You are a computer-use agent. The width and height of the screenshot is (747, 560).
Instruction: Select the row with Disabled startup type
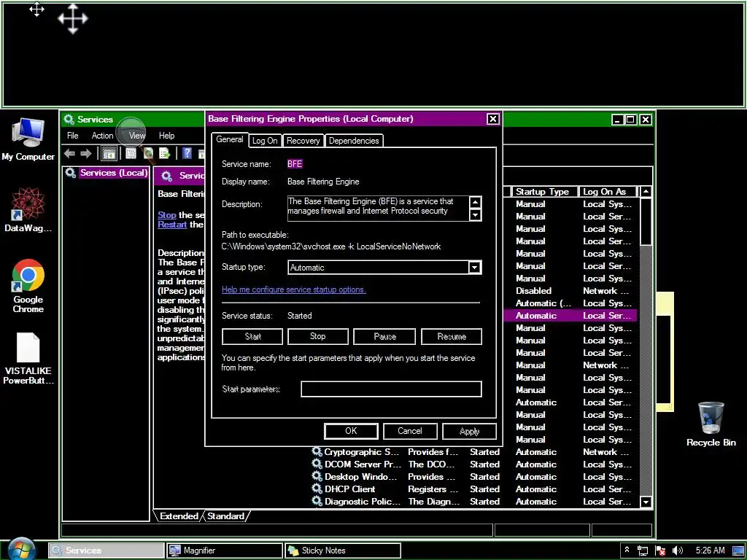570,290
